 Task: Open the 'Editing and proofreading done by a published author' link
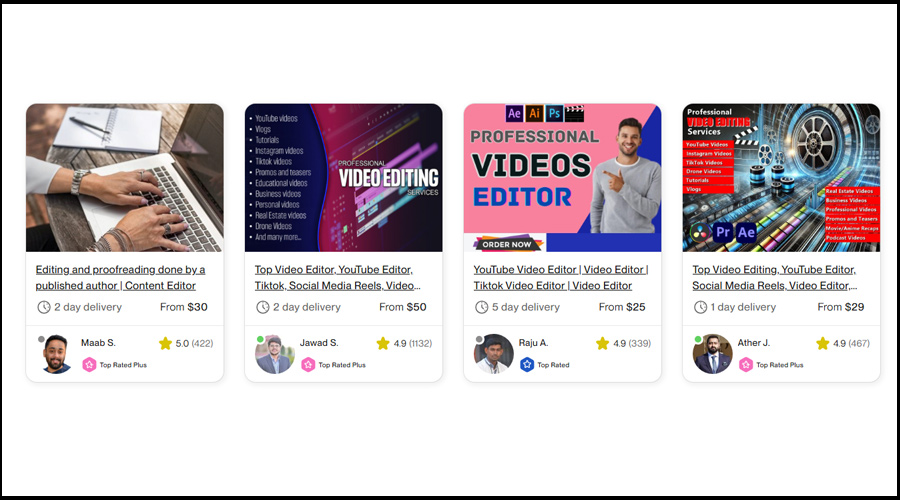pyautogui.click(x=121, y=277)
